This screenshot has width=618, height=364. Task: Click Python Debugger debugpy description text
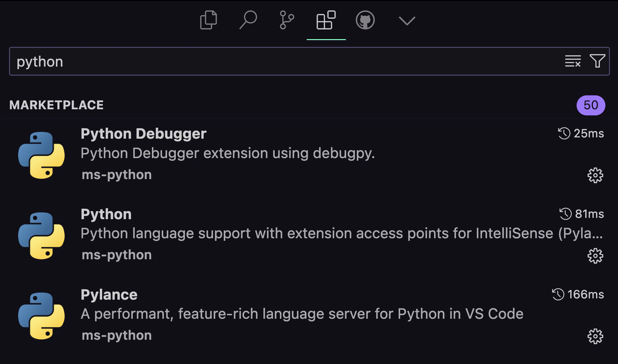pos(228,153)
